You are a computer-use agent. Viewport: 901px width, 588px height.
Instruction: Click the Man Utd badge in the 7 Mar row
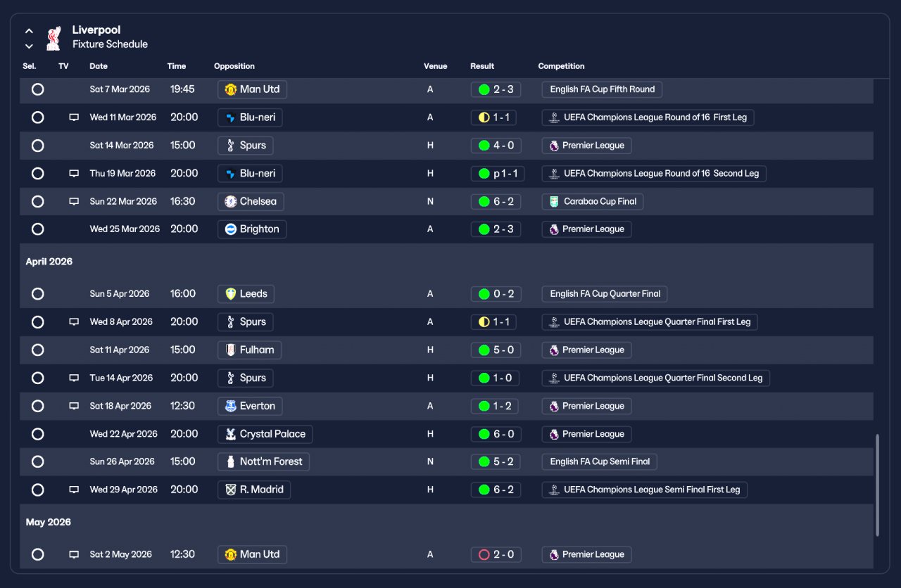coord(230,89)
